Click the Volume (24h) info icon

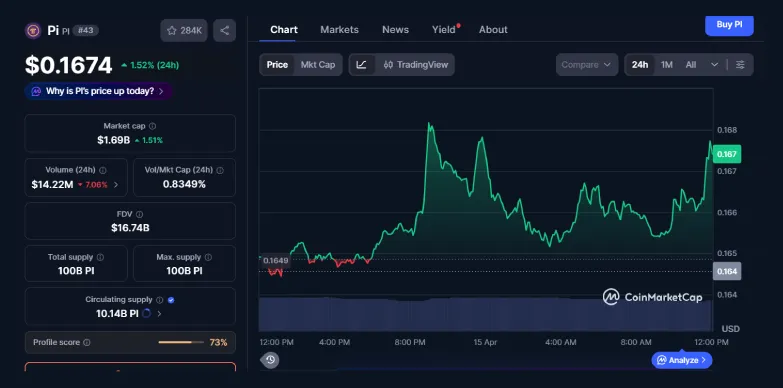(103, 170)
